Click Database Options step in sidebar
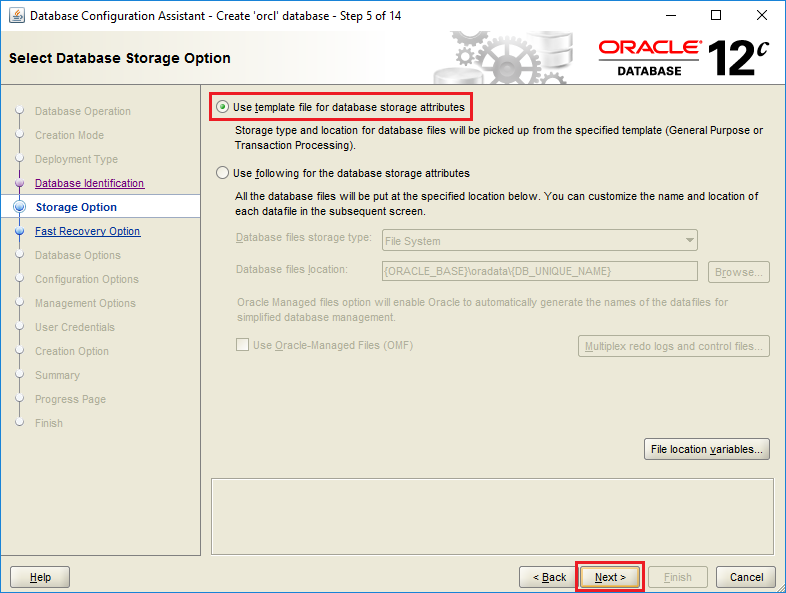 click(78, 255)
